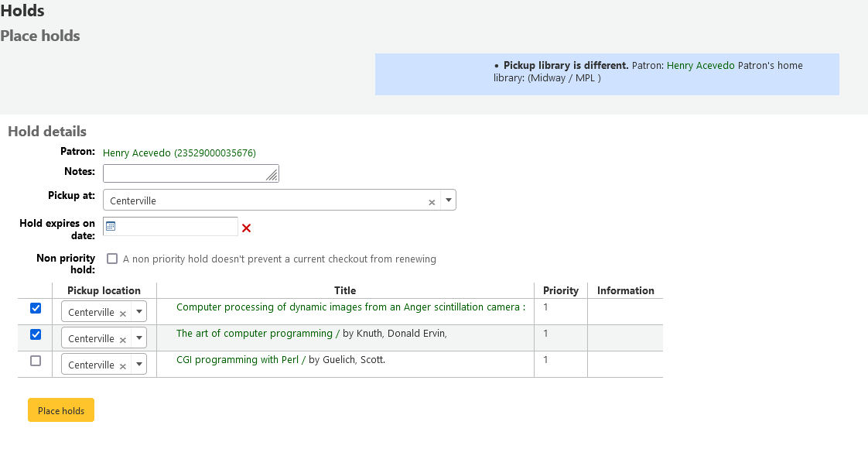Enable the Non priority hold checkbox
The height and width of the screenshot is (449, 868).
(x=112, y=259)
